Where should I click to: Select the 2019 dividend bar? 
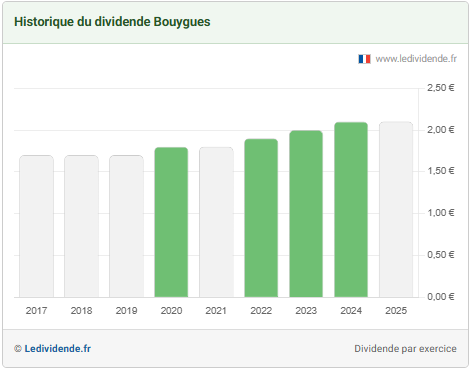[126, 226]
